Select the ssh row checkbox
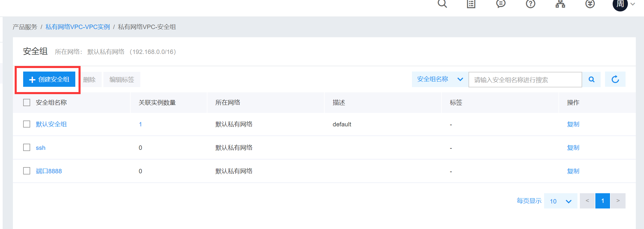Image resolution: width=644 pixels, height=229 pixels. (x=27, y=147)
